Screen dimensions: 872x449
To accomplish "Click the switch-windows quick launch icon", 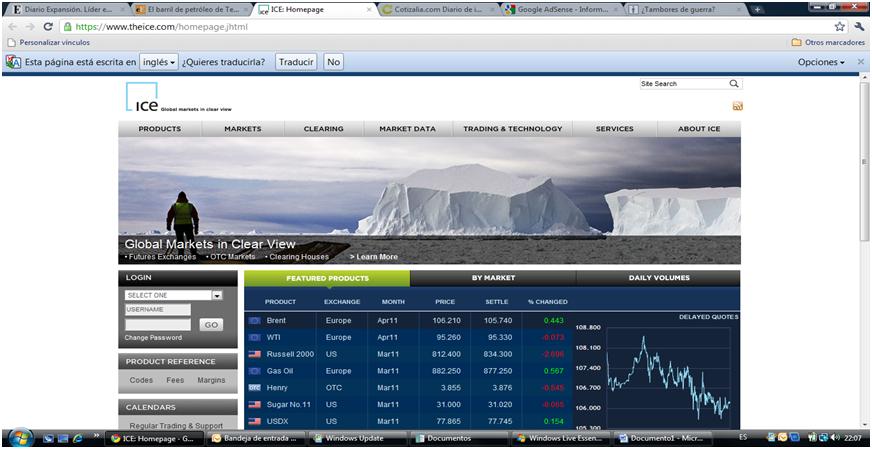I will (x=63, y=438).
